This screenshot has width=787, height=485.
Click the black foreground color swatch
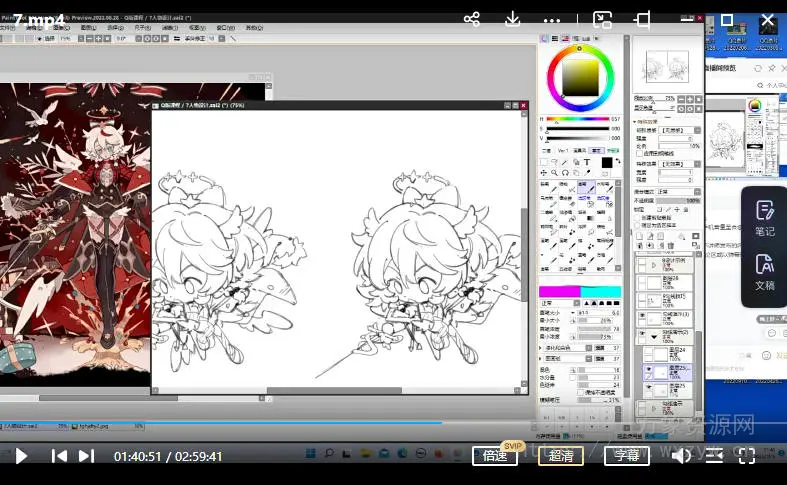point(606,163)
